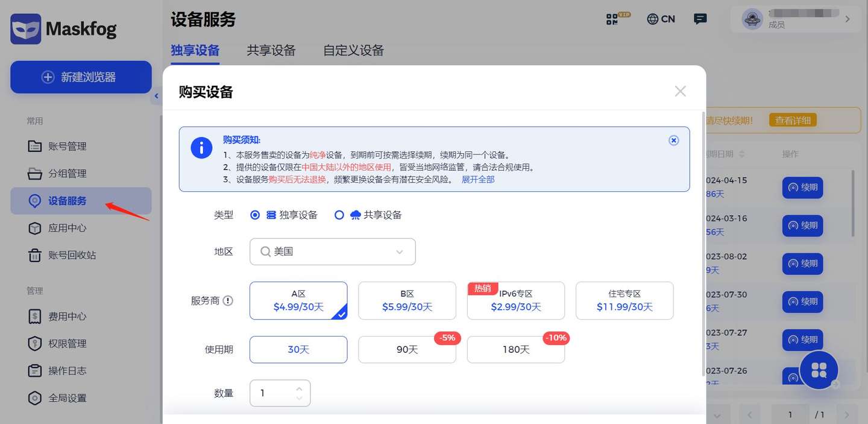The width and height of the screenshot is (868, 424).
Task: Click the 展开全部 link in the notice
Action: pos(478,179)
